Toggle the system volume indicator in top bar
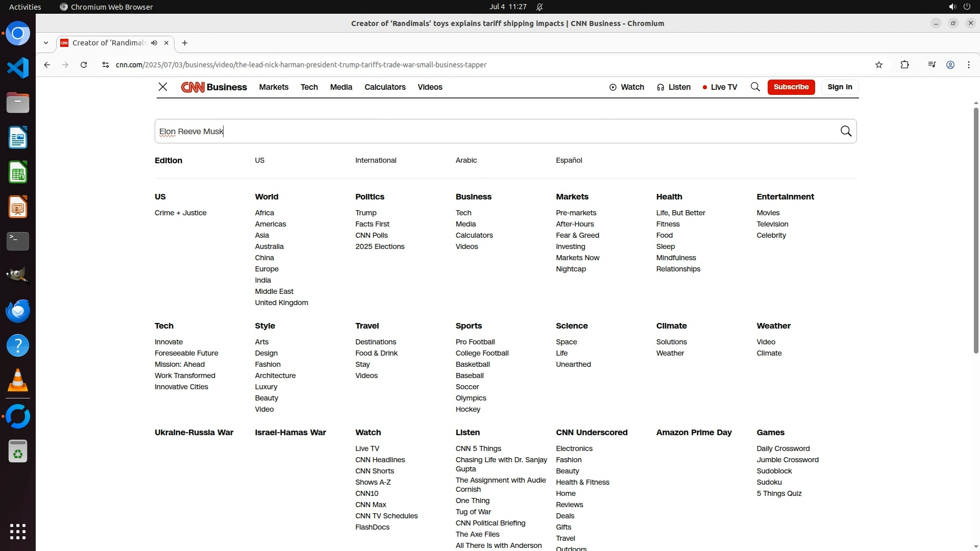This screenshot has width=980, height=551. point(952,7)
